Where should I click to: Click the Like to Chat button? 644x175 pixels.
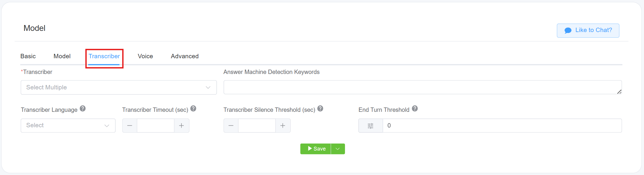tap(588, 30)
